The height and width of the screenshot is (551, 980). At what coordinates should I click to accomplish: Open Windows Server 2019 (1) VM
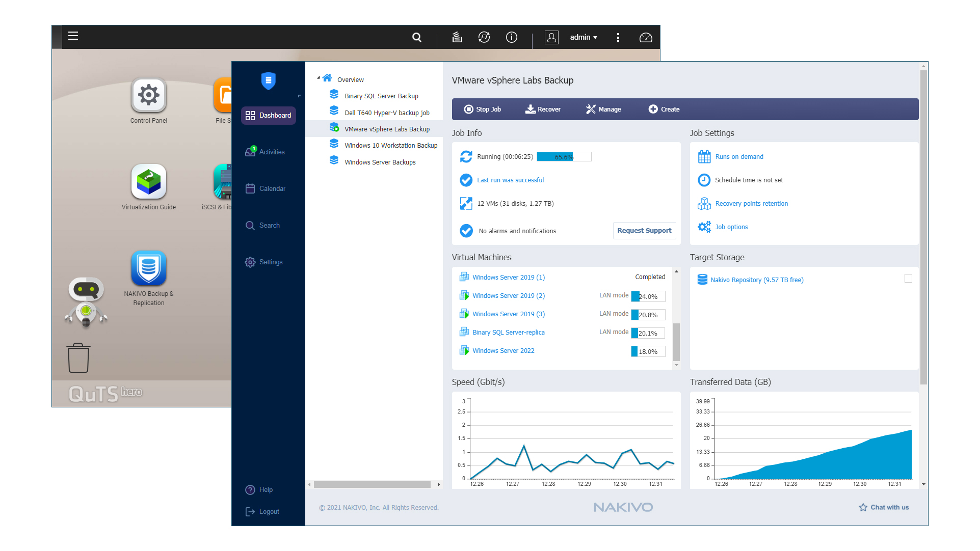click(x=508, y=278)
